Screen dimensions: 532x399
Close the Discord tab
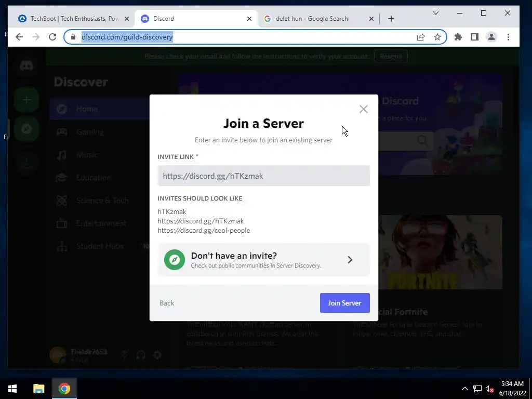[x=249, y=19]
